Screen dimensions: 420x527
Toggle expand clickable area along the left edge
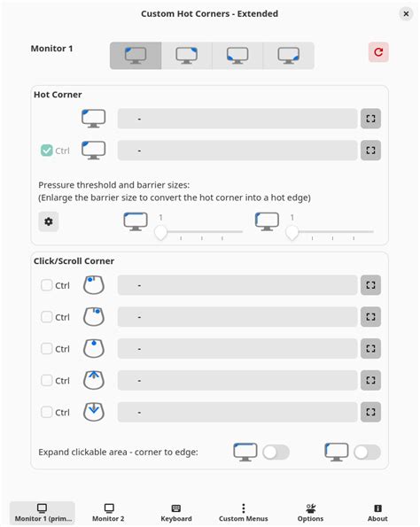click(x=367, y=453)
